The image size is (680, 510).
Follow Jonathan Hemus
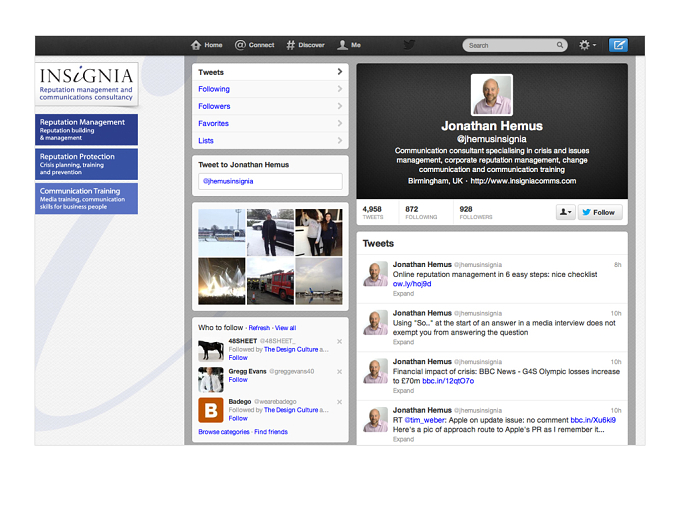(600, 212)
